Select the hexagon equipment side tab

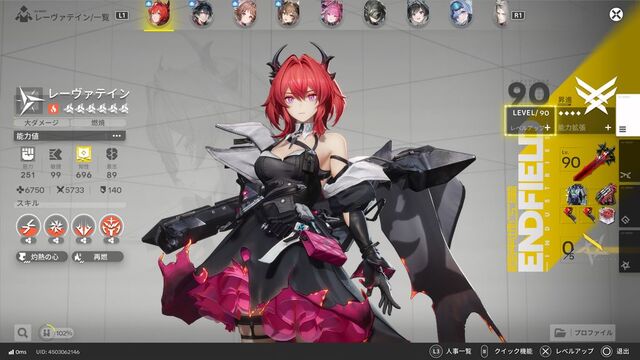(628, 207)
